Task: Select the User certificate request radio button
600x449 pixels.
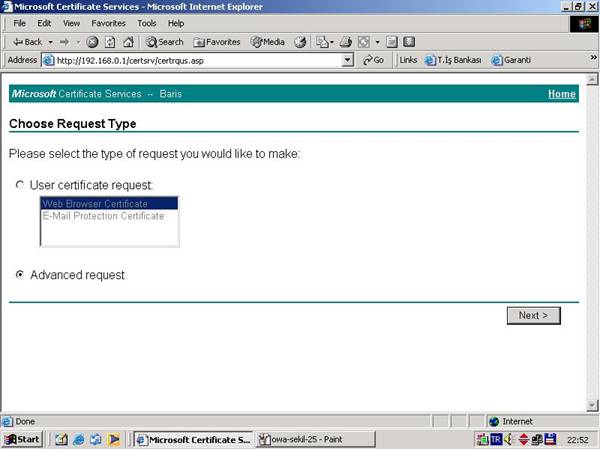Action: click(20, 185)
